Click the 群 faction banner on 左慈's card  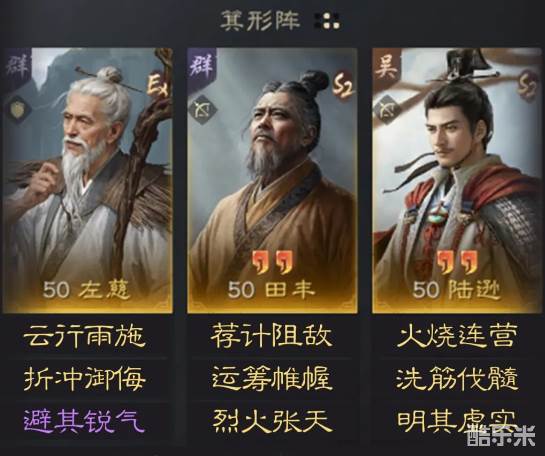click(x=17, y=67)
